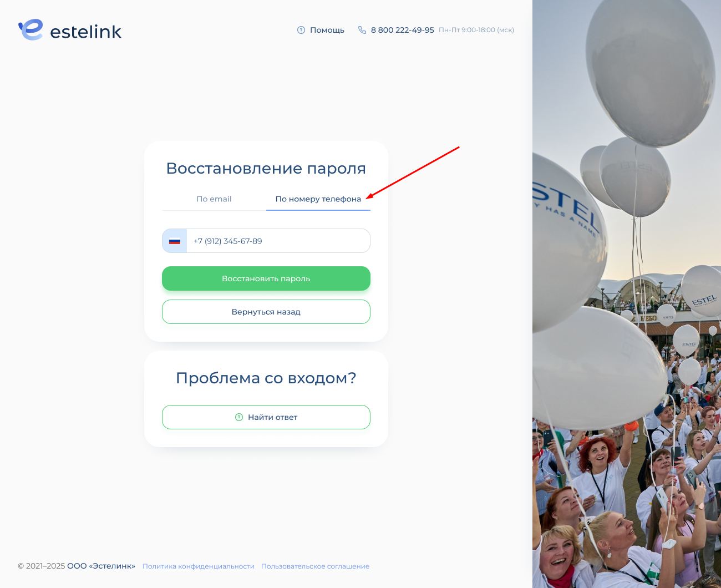Click the estelink logo icon
The width and height of the screenshot is (721, 588).
pyautogui.click(x=31, y=29)
